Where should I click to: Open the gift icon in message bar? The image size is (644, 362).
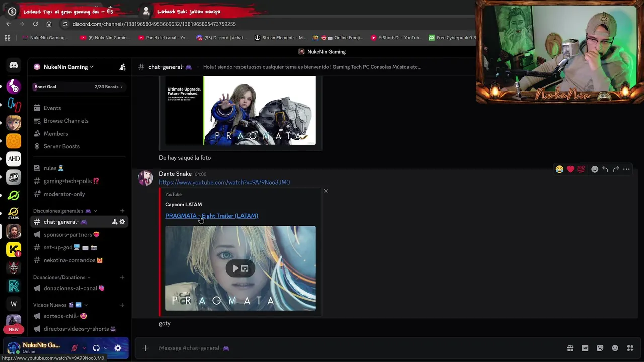[570, 348]
